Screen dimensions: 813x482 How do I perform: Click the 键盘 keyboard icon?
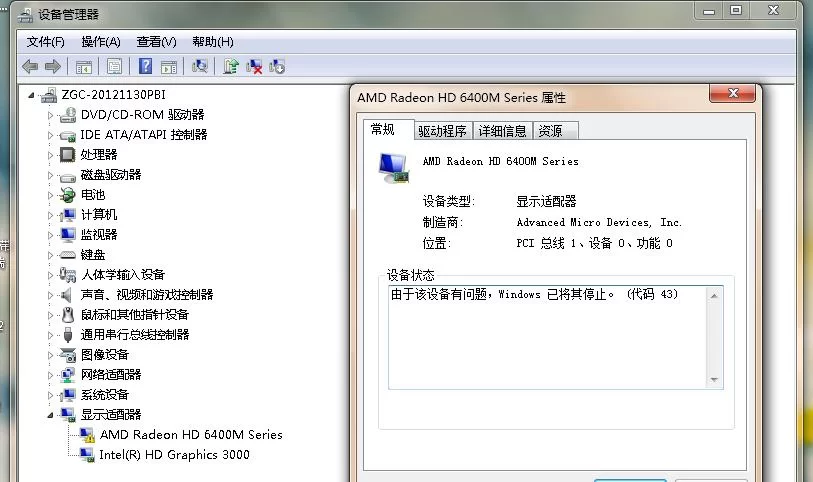pyautogui.click(x=67, y=255)
